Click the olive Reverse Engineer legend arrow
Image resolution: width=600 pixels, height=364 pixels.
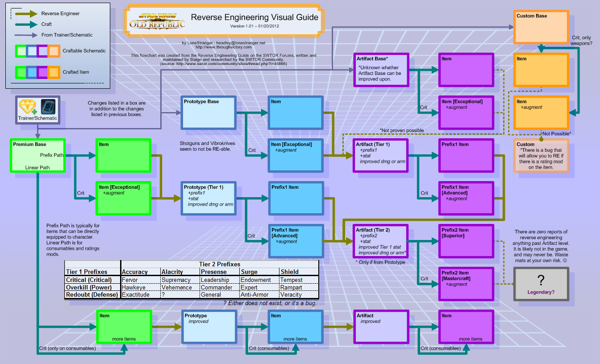26,13
